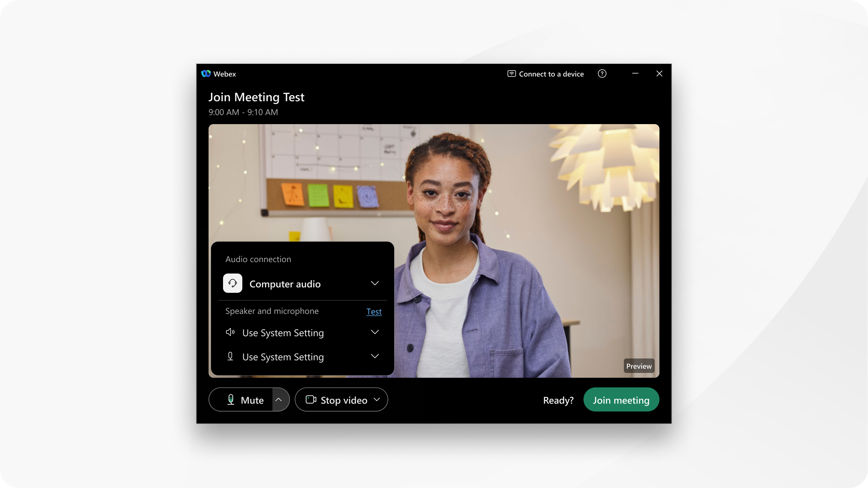Screen dimensions: 868x488
Task: Click Join meeting button
Action: tap(621, 399)
